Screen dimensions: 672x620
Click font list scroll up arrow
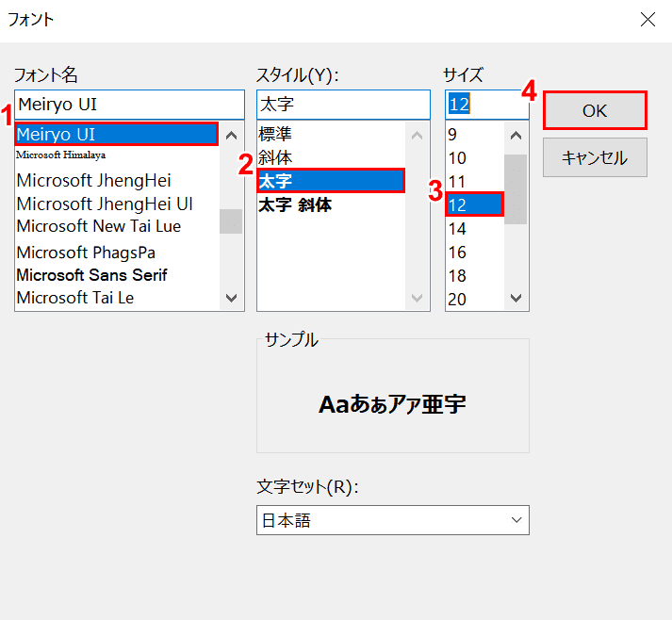(x=232, y=136)
